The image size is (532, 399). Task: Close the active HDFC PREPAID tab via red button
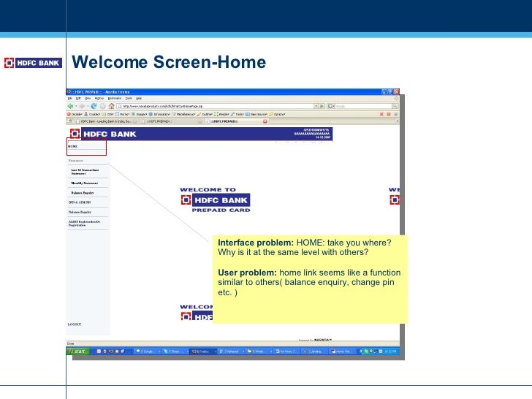pos(265,121)
